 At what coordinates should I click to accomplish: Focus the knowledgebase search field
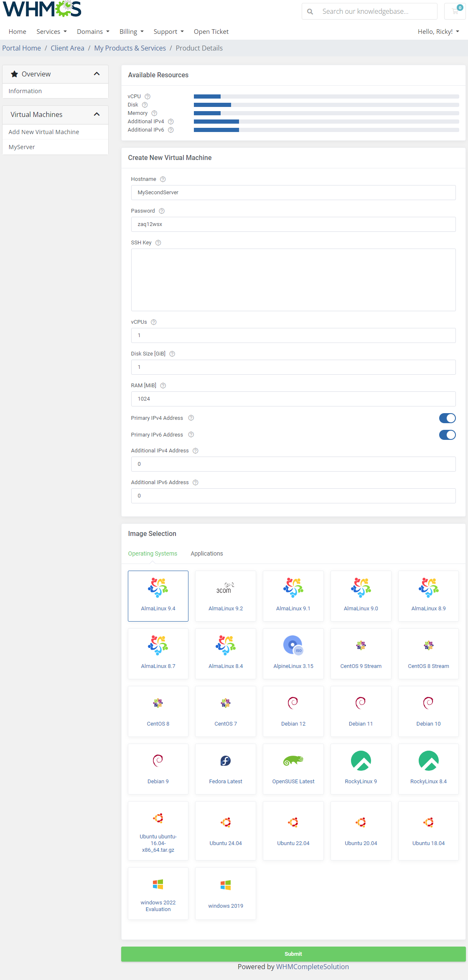(x=377, y=11)
